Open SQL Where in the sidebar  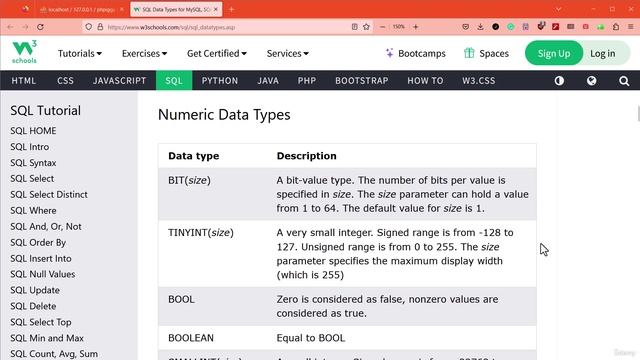point(33,210)
